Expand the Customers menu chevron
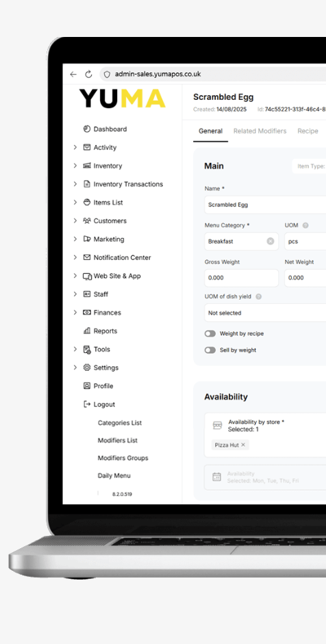This screenshot has height=644, width=326. (75, 220)
